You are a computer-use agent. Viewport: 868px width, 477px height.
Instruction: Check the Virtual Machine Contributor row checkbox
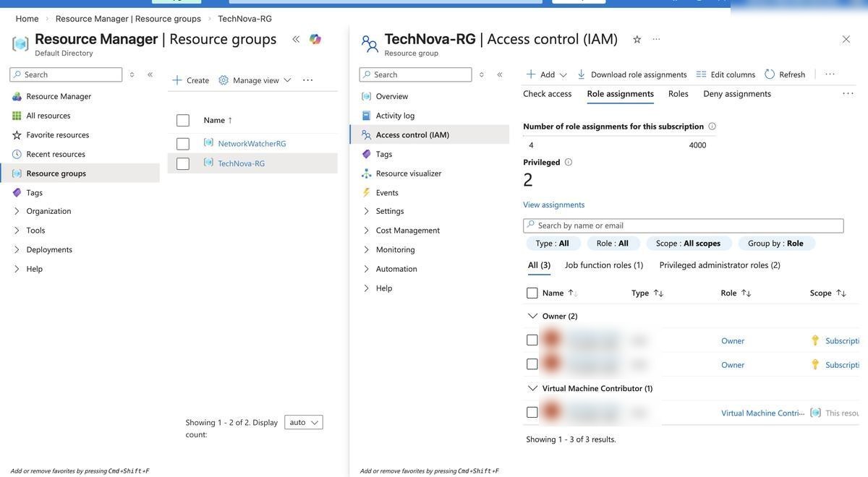532,413
